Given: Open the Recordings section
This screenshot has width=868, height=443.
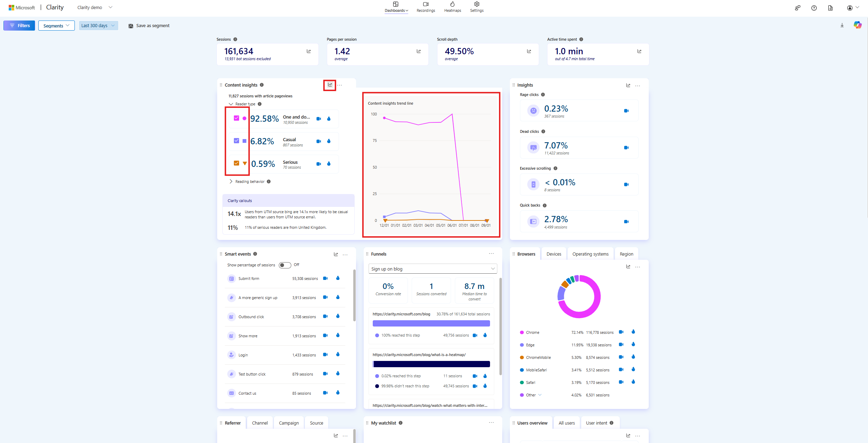Looking at the screenshot, I should (x=425, y=7).
